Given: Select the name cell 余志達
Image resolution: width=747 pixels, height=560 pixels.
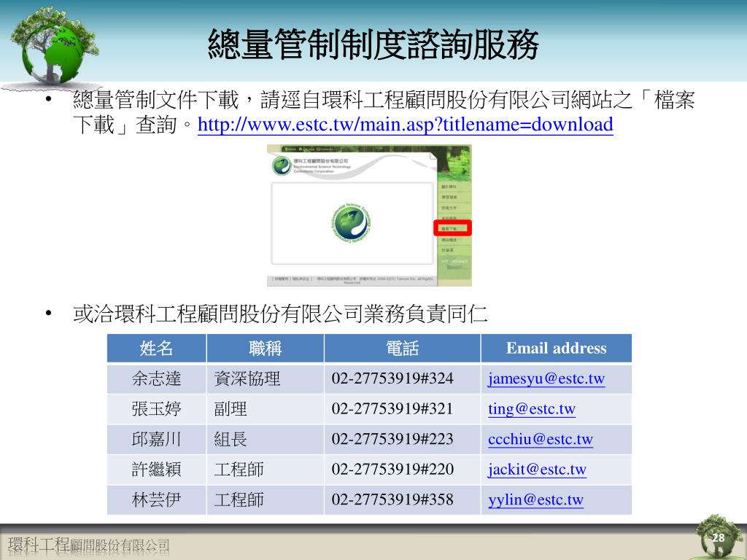Looking at the screenshot, I should pos(156,379).
